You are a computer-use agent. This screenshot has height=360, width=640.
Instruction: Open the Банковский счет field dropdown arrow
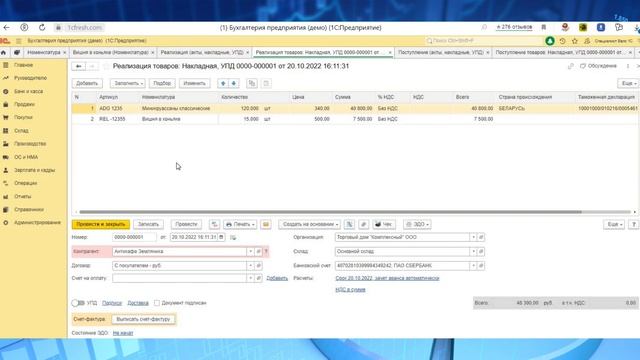(x=473, y=266)
